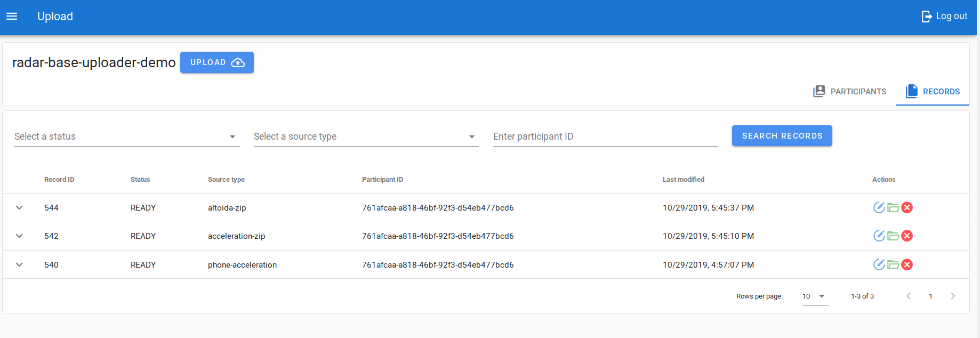Select the Records tab
The height and width of the screenshot is (338, 980).
pos(933,92)
